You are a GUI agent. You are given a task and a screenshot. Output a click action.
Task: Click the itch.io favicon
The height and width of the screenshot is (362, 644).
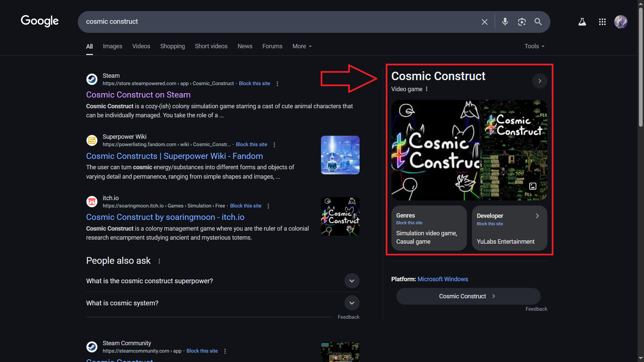[x=92, y=202]
